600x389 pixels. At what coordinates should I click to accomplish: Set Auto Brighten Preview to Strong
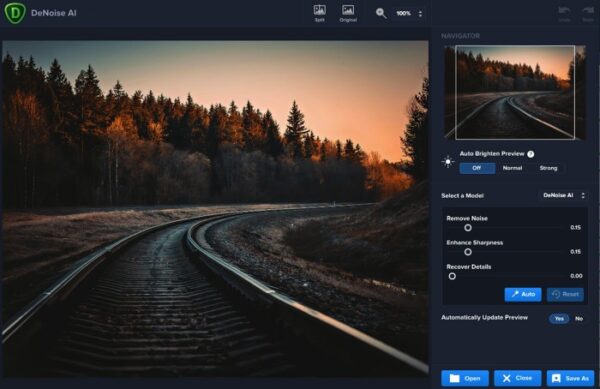click(x=548, y=168)
